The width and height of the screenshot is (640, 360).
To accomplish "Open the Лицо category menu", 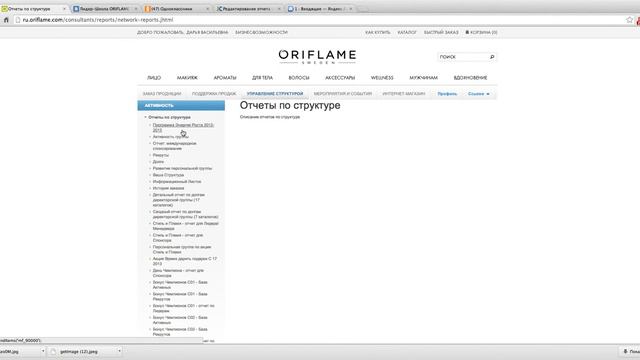I will click(154, 78).
